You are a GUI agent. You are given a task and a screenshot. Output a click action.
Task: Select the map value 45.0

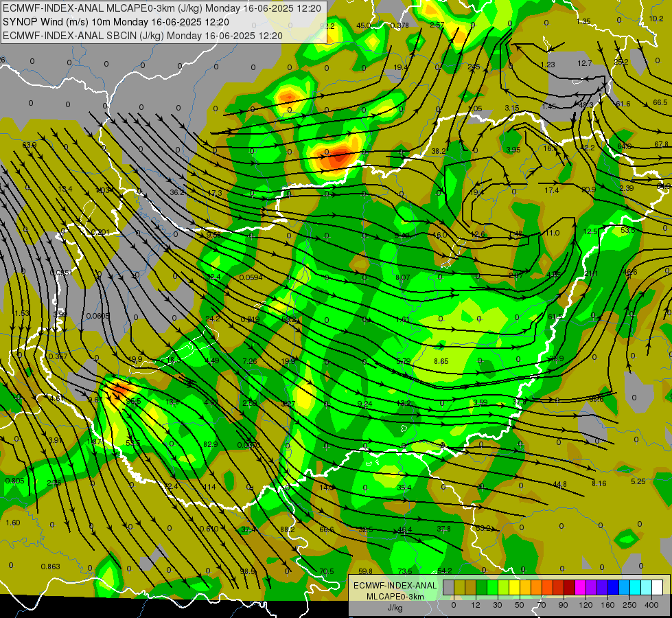363,25
